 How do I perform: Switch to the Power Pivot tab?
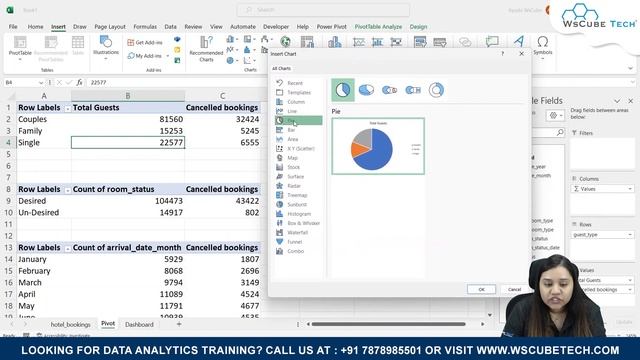point(331,27)
